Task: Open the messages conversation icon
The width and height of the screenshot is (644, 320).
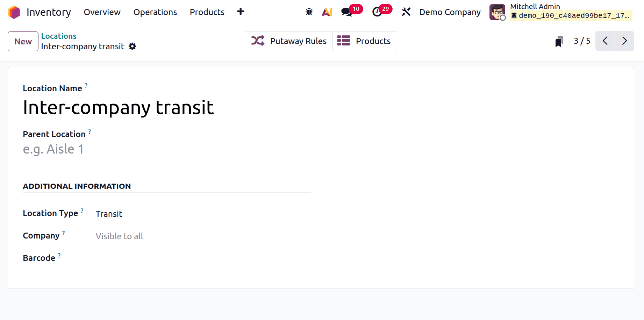Action: coord(346,12)
